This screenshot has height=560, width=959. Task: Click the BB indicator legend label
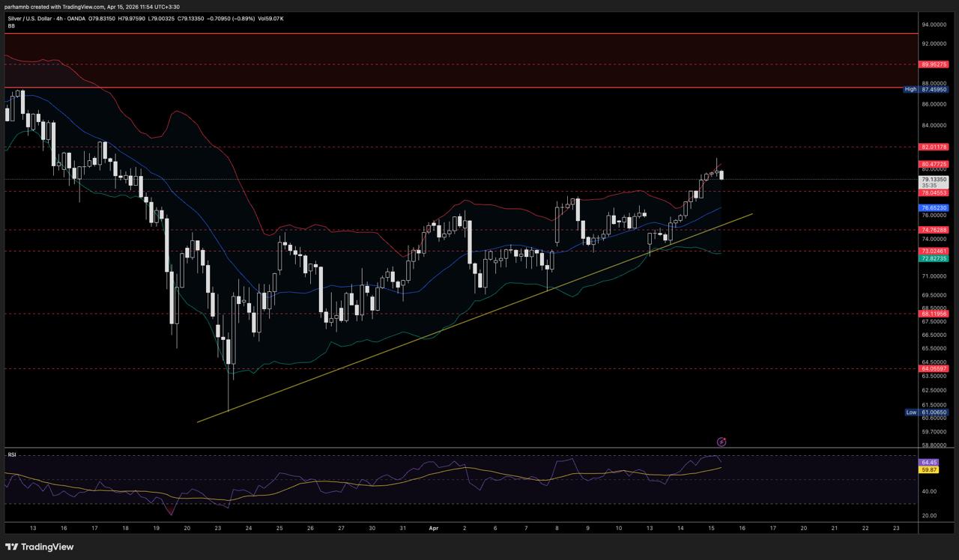click(11, 26)
